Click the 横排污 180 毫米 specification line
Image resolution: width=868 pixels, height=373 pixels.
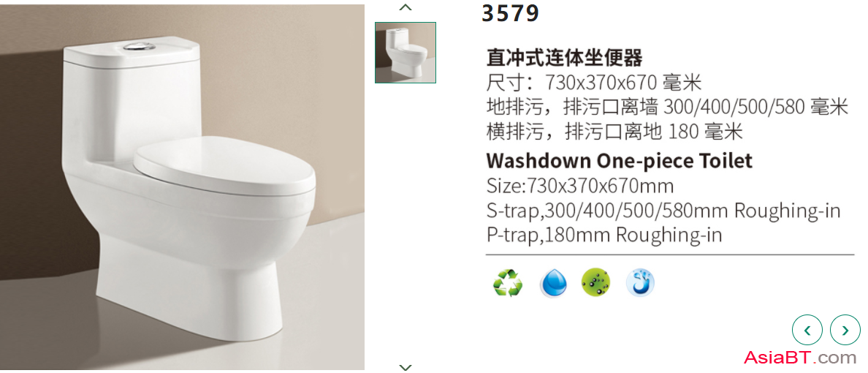[614, 132]
